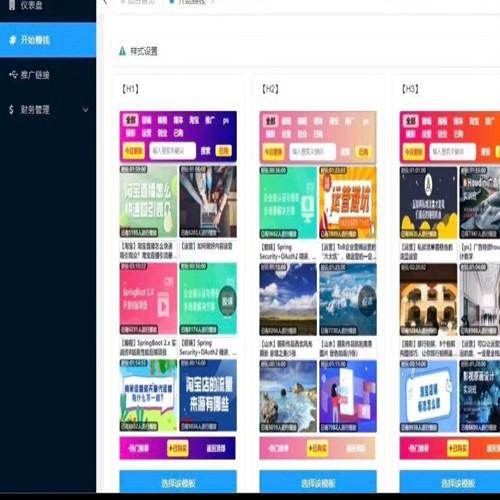500x500 pixels.
Task: Click the search input in H2 preview
Action: pos(312,151)
